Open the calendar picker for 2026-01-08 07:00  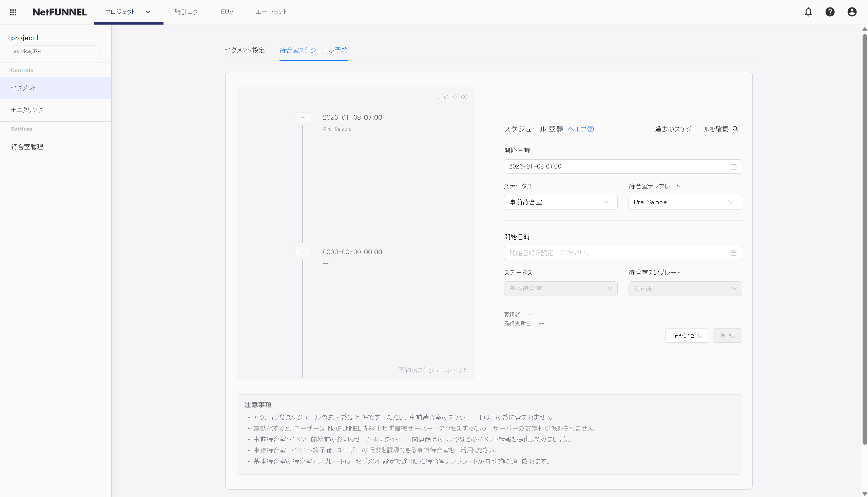coord(733,166)
